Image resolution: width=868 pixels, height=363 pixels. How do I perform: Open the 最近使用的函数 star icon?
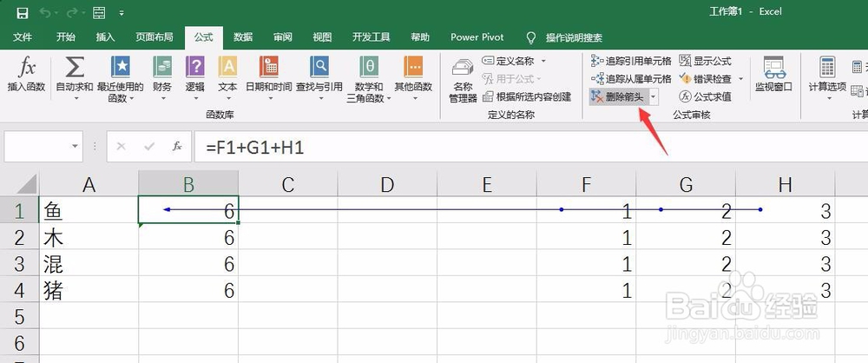(x=120, y=67)
